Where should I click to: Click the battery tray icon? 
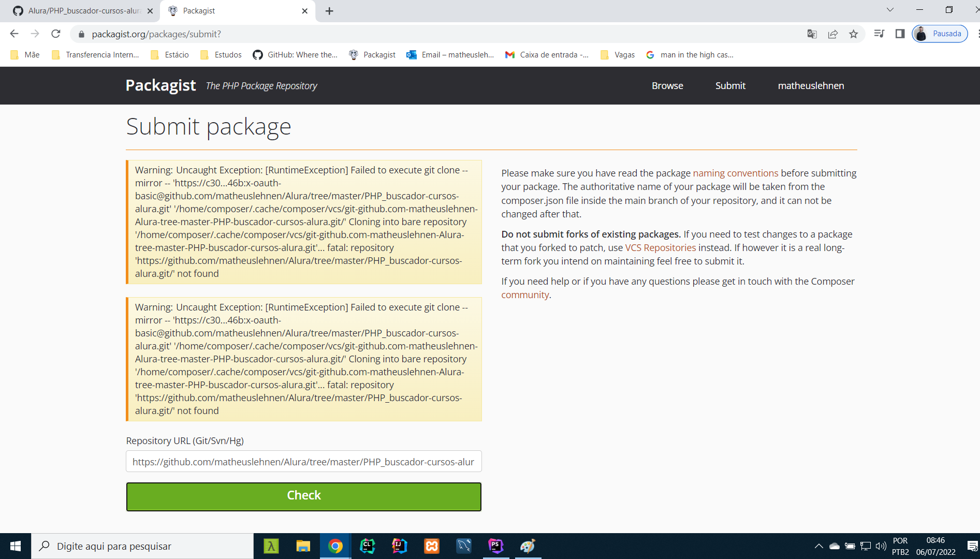point(850,546)
